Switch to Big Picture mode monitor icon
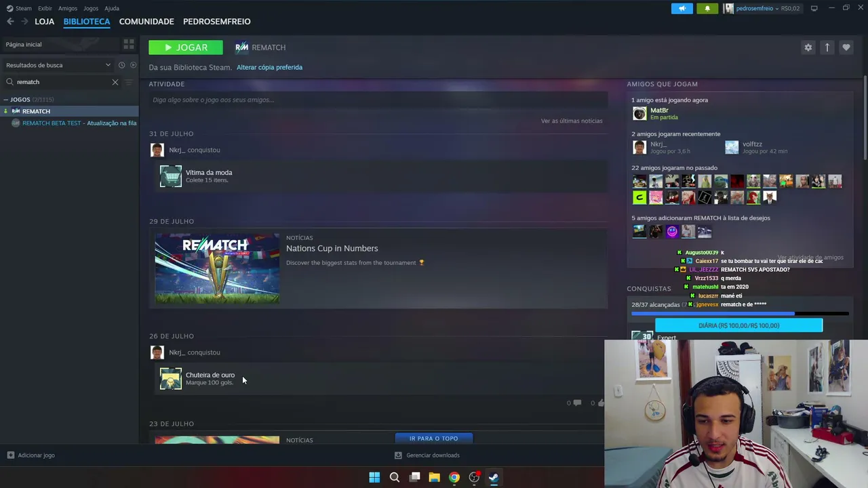The width and height of the screenshot is (868, 488). click(814, 8)
